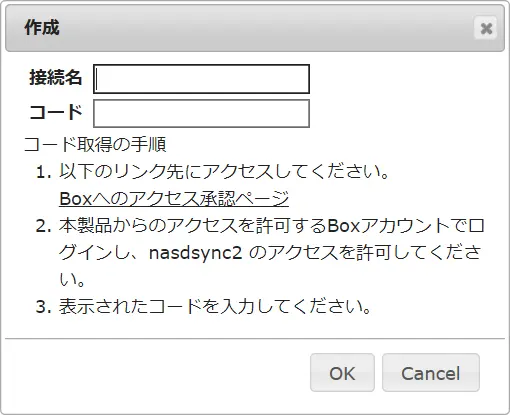Click step three 表示されたコードを入力してください
510x415 pixels.
coord(215,306)
